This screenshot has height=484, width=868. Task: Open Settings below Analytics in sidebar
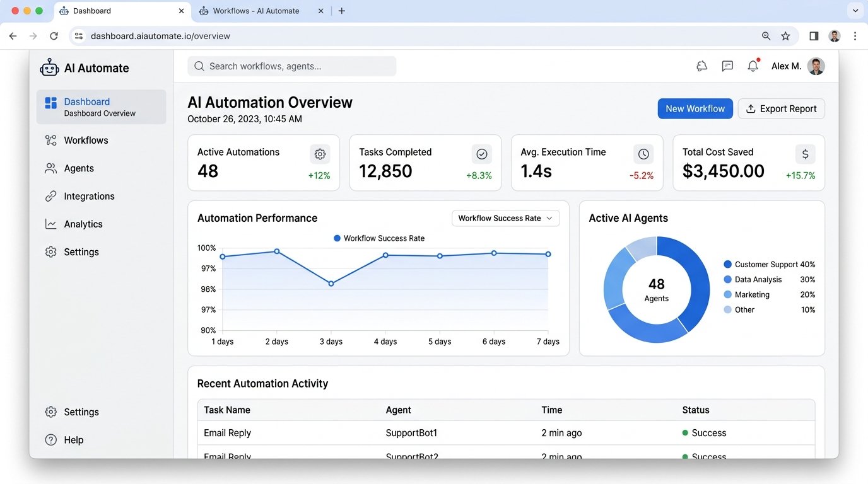click(81, 251)
